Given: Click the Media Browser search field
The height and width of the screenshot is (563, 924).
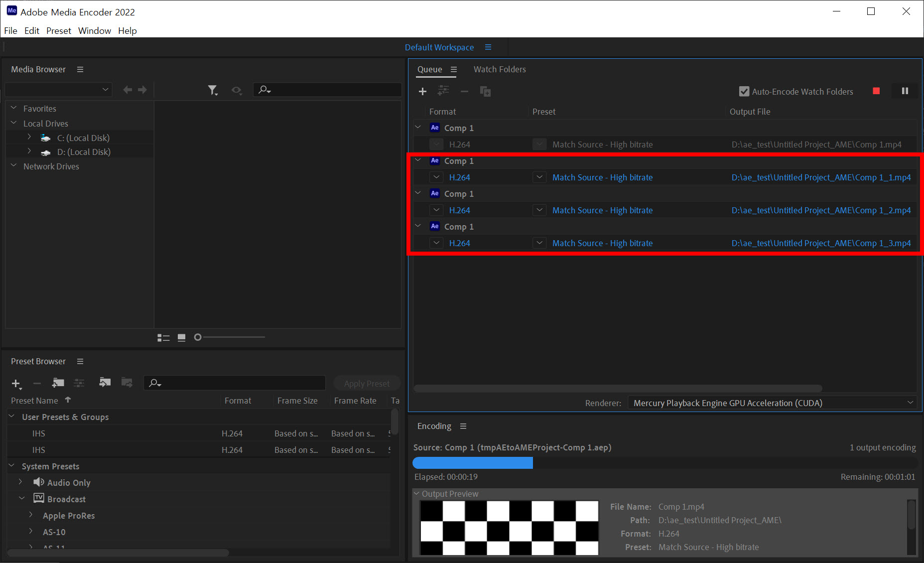Looking at the screenshot, I should point(327,90).
